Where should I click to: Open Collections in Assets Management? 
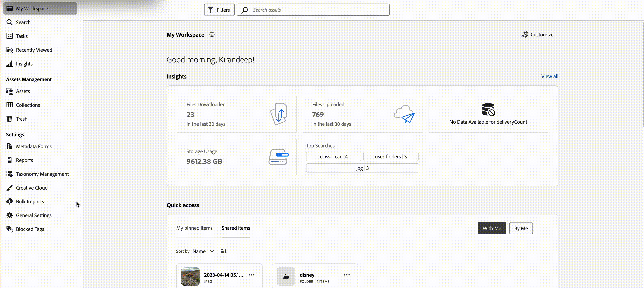pyautogui.click(x=28, y=105)
